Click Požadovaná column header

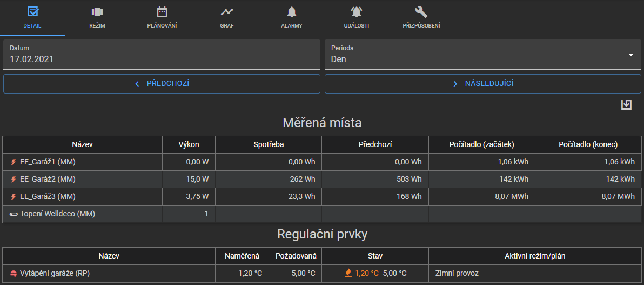296,256
